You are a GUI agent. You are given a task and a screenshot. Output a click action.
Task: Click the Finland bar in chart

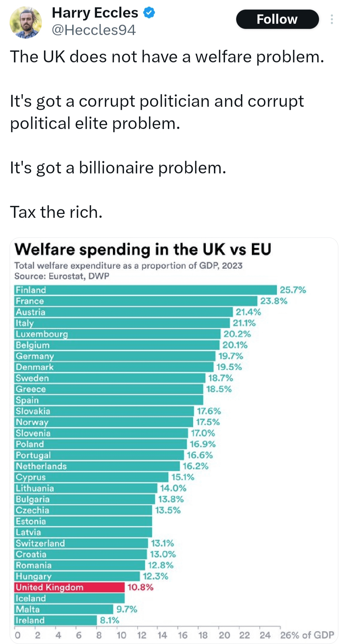(146, 290)
